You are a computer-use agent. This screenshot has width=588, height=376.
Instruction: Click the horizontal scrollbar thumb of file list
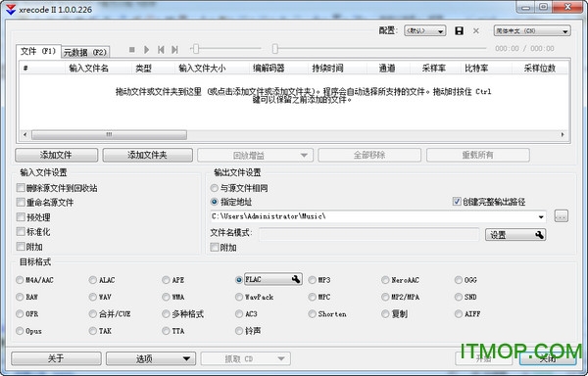tap(109, 134)
